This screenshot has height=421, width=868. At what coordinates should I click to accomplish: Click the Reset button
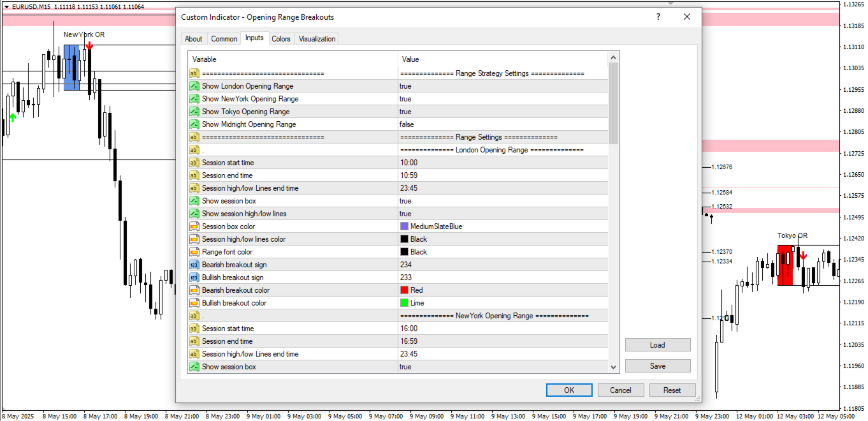672,390
